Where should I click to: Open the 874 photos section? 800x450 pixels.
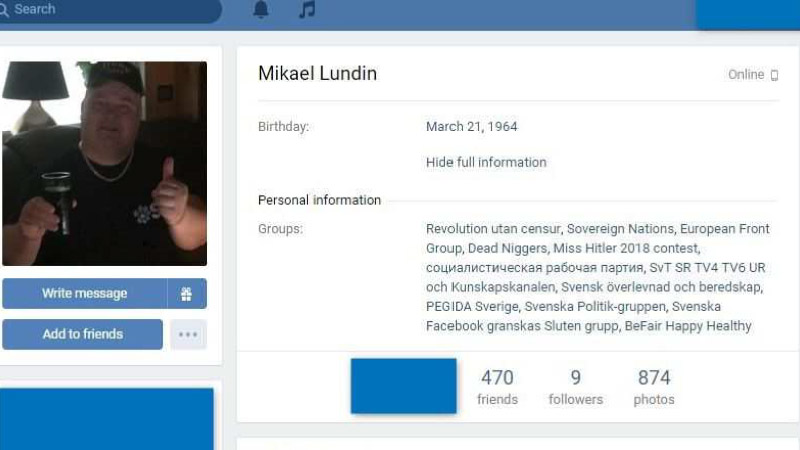pyautogui.click(x=654, y=386)
